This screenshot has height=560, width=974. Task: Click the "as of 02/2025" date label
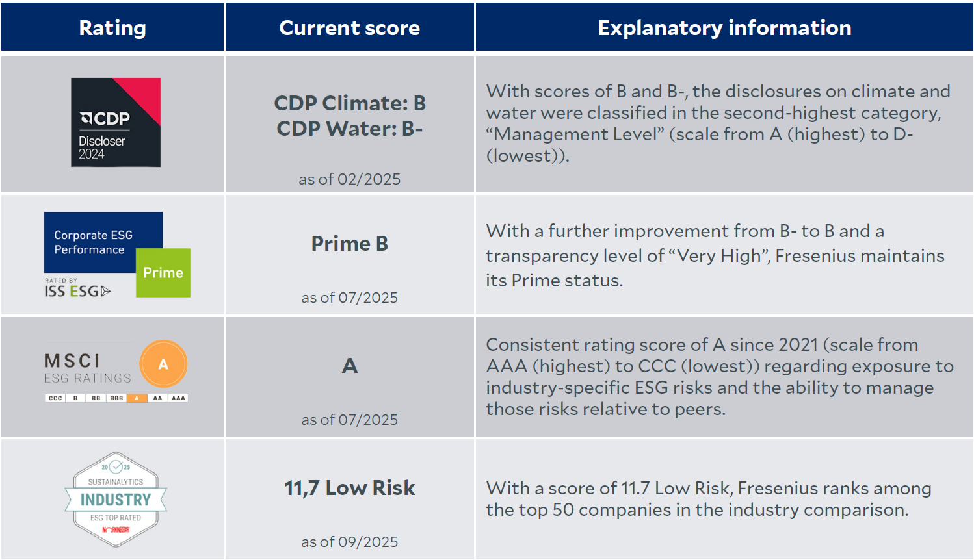point(350,179)
